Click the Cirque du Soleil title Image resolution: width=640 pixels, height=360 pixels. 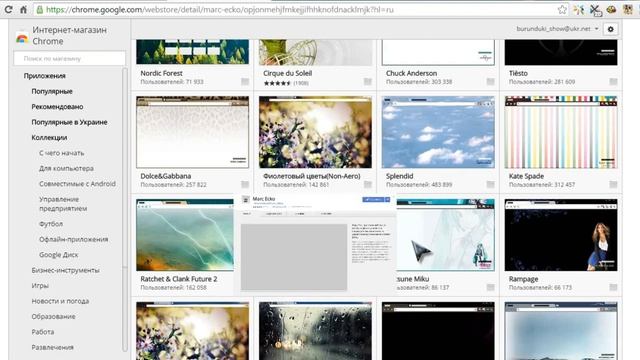(287, 73)
